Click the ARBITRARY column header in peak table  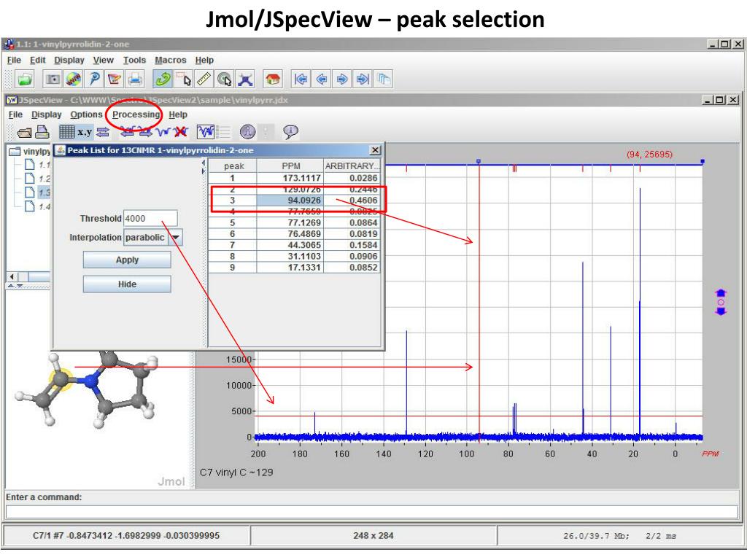pos(352,166)
